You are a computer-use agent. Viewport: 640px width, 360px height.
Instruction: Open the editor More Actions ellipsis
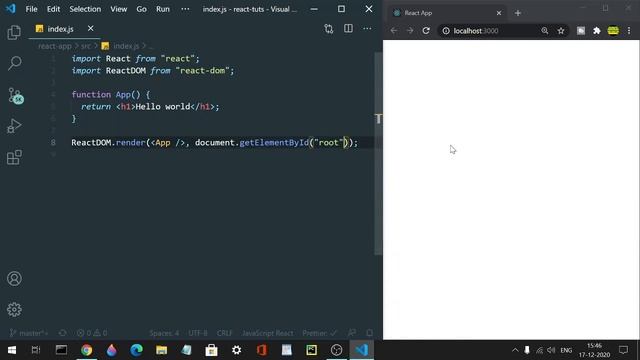click(x=367, y=29)
